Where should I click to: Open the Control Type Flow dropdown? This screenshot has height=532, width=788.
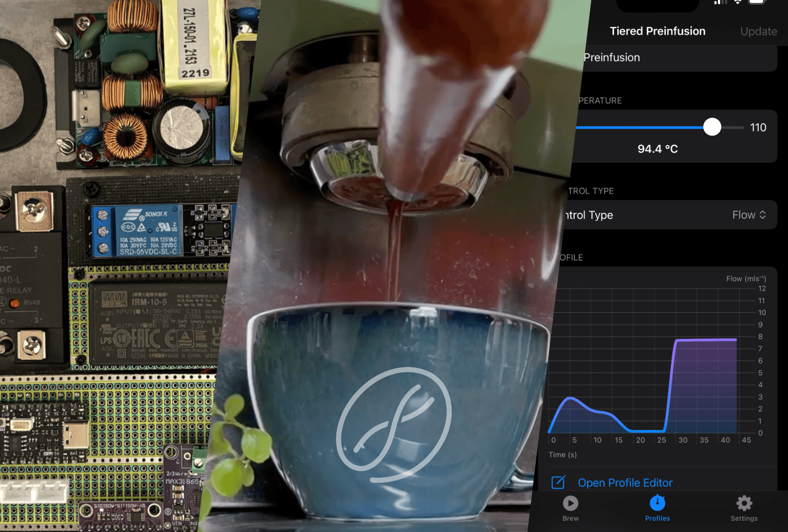(749, 215)
